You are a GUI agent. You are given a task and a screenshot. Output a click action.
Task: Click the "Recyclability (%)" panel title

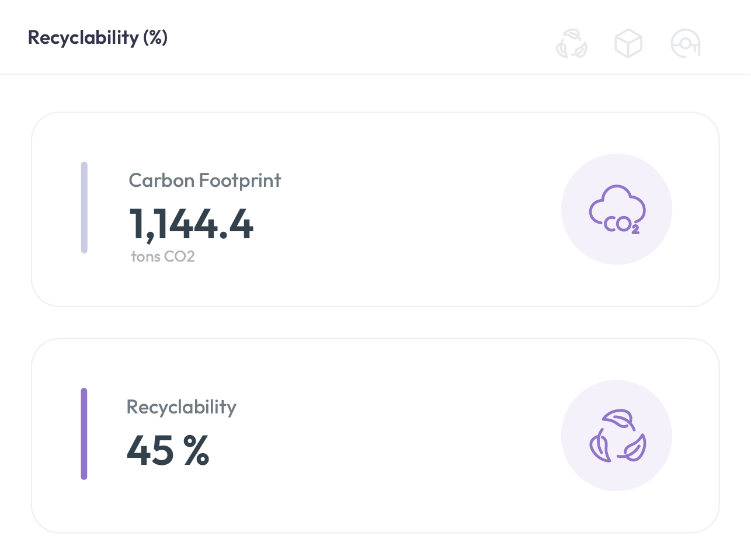pyautogui.click(x=98, y=37)
